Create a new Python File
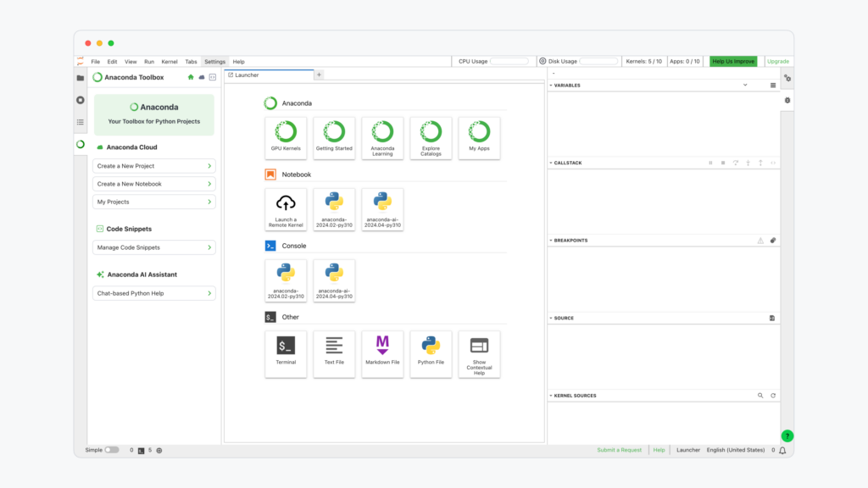 pos(431,354)
